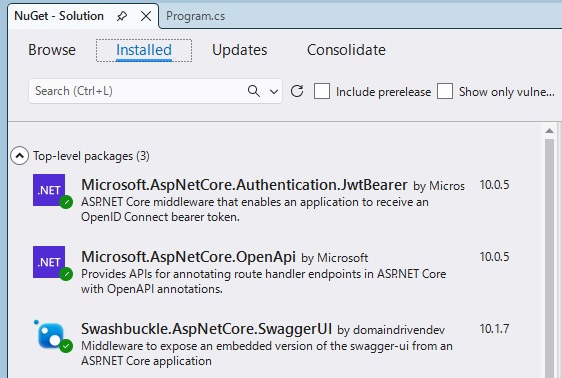Select Microsoft.AspNetCore.Authentication.JwtBearer package name
This screenshot has height=378, width=562.
click(x=244, y=185)
